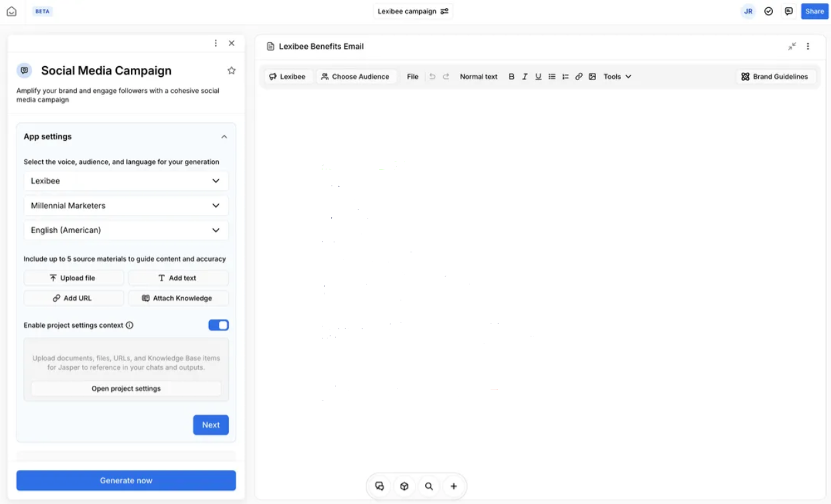This screenshot has width=831, height=504.
Task: Create a bulleted list from the toolbar
Action: 551,76
